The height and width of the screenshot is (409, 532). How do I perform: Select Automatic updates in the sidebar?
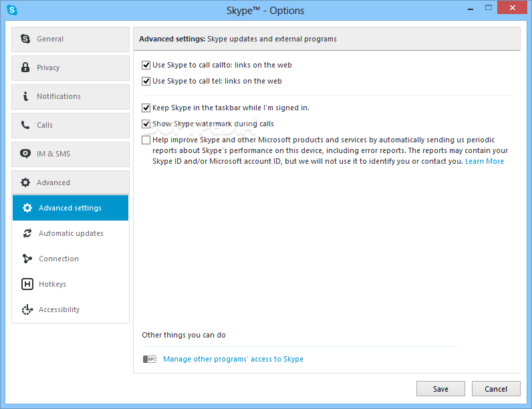tap(71, 233)
